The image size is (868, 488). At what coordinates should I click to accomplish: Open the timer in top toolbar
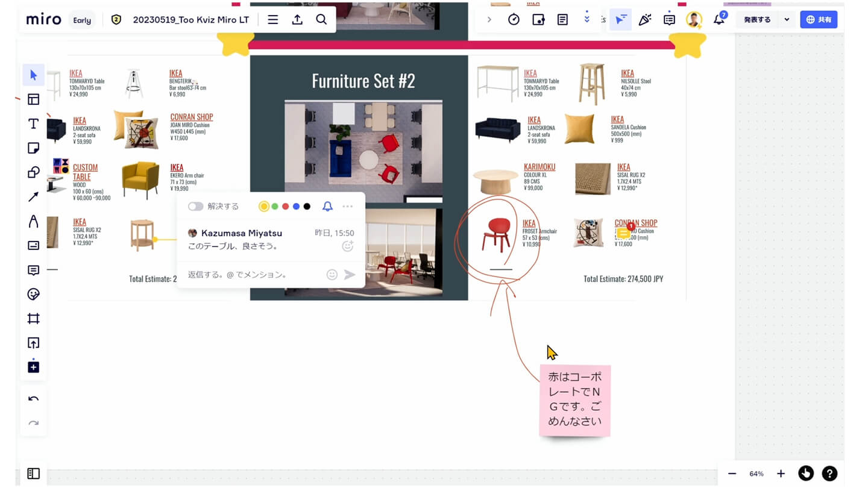pyautogui.click(x=514, y=19)
